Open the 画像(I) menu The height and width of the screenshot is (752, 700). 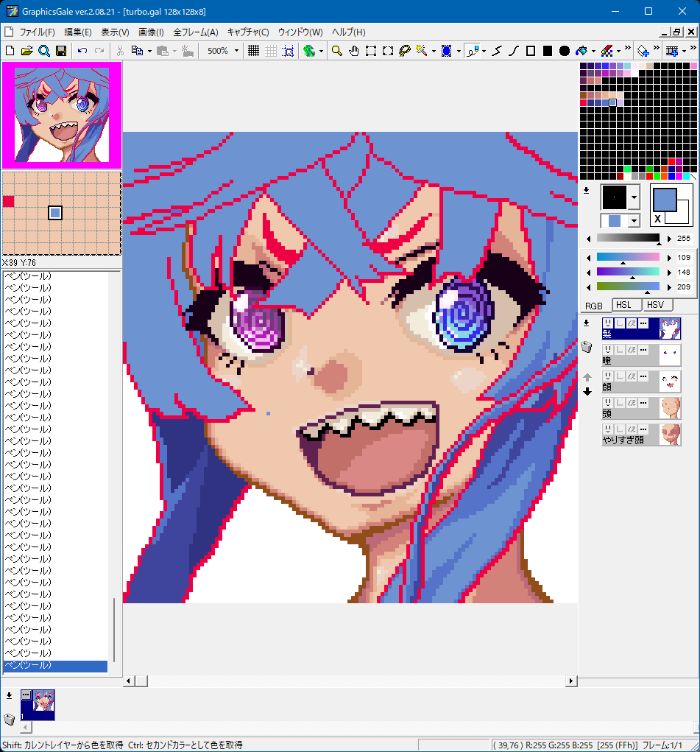tap(151, 32)
